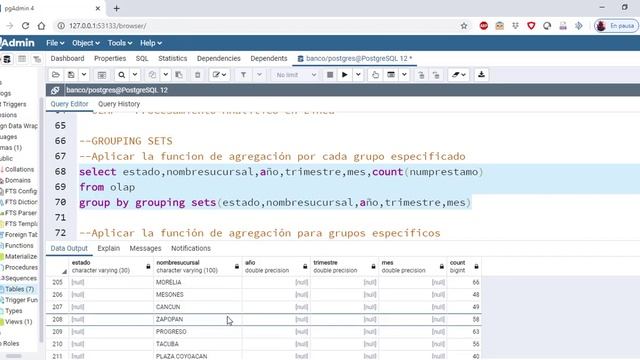
Task: Select Functions node in browser tree
Action: coord(19,246)
